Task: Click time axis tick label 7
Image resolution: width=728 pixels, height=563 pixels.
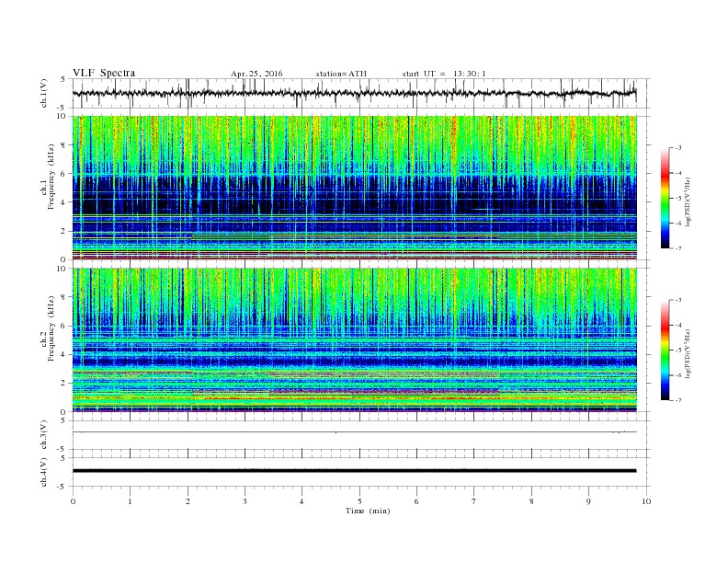Action: [473, 501]
